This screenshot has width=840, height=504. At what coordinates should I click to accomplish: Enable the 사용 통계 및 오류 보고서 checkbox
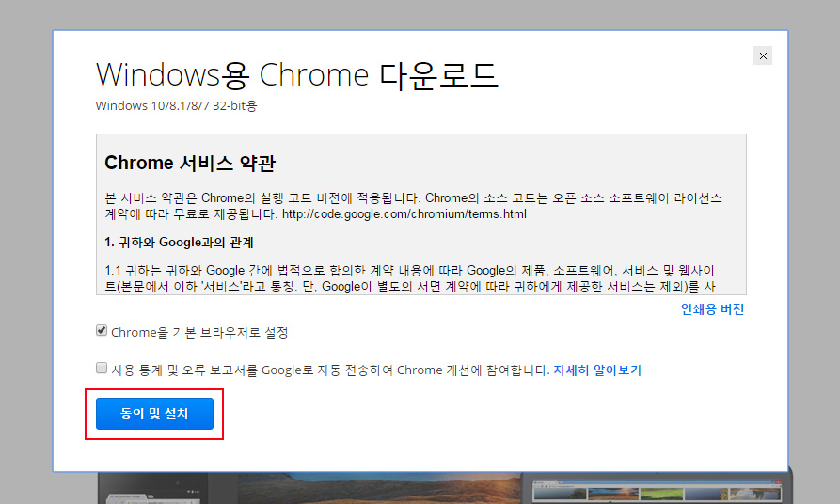[x=102, y=368]
